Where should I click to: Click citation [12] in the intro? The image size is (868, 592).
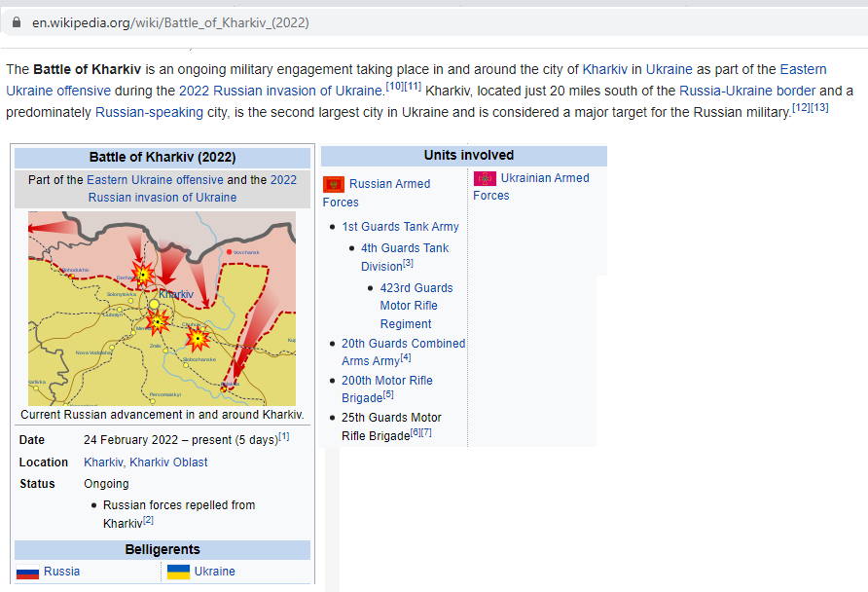coord(801,107)
